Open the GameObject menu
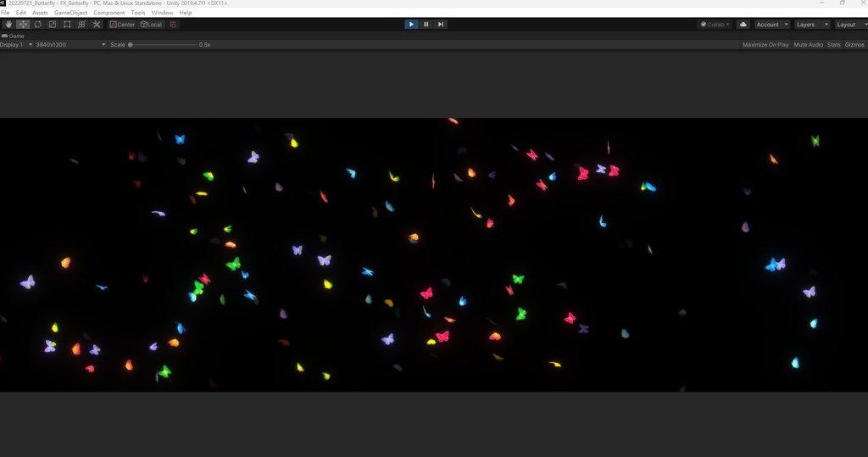The image size is (868, 457). pos(71,13)
